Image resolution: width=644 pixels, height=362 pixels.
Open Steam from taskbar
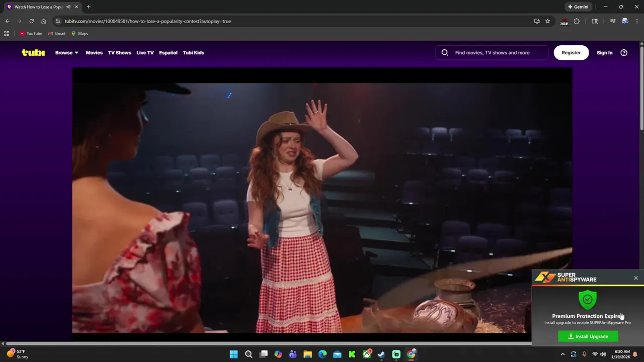pos(382,354)
